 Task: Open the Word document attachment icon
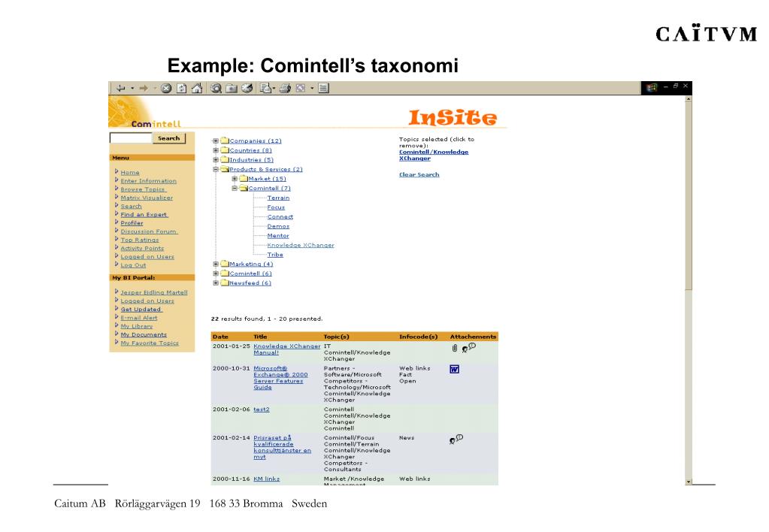click(x=454, y=369)
